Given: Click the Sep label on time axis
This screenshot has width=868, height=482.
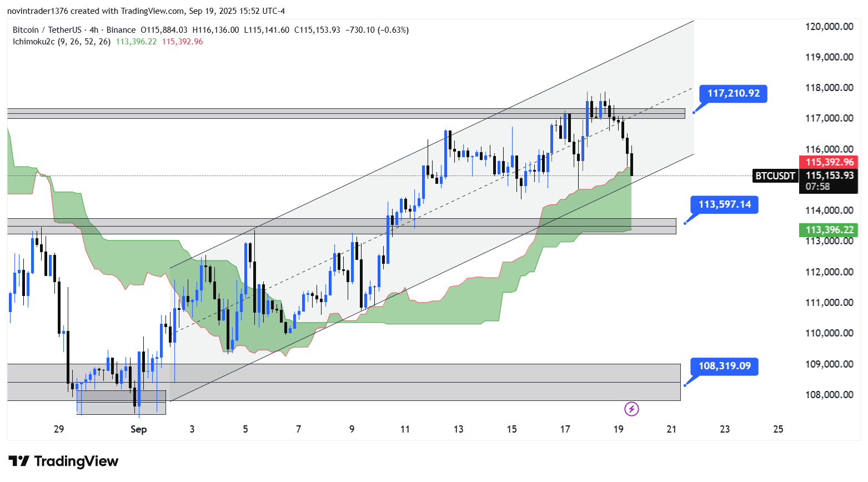Looking at the screenshot, I should [x=138, y=429].
